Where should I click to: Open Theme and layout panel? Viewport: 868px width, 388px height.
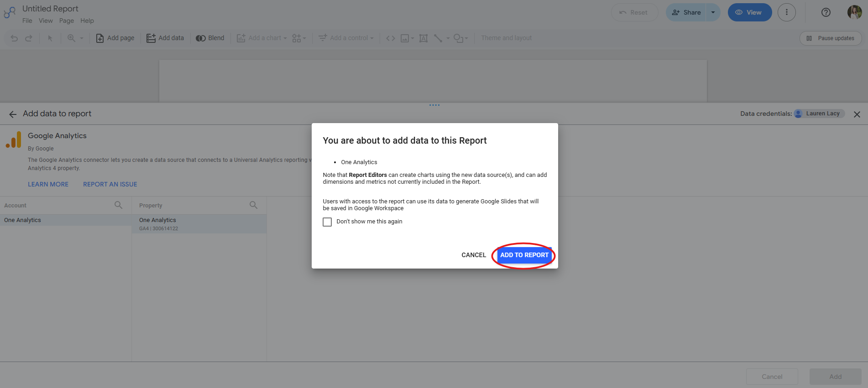pyautogui.click(x=506, y=38)
